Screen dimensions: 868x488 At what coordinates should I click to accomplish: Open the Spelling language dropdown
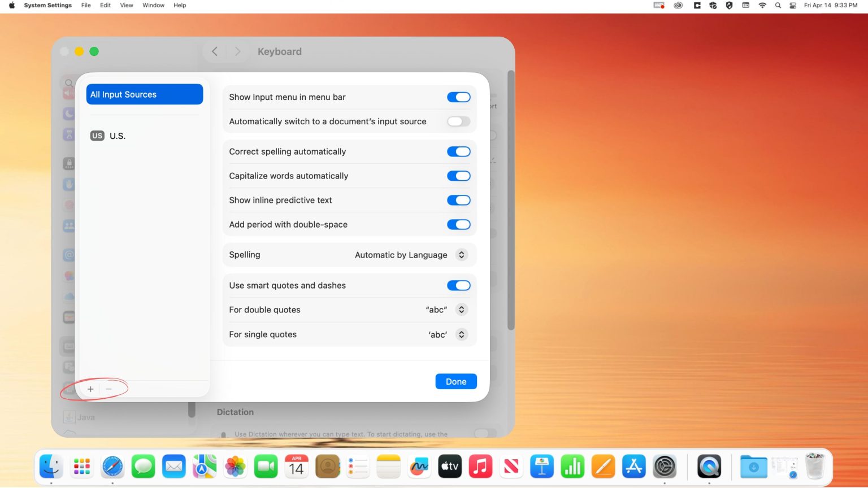pyautogui.click(x=461, y=255)
